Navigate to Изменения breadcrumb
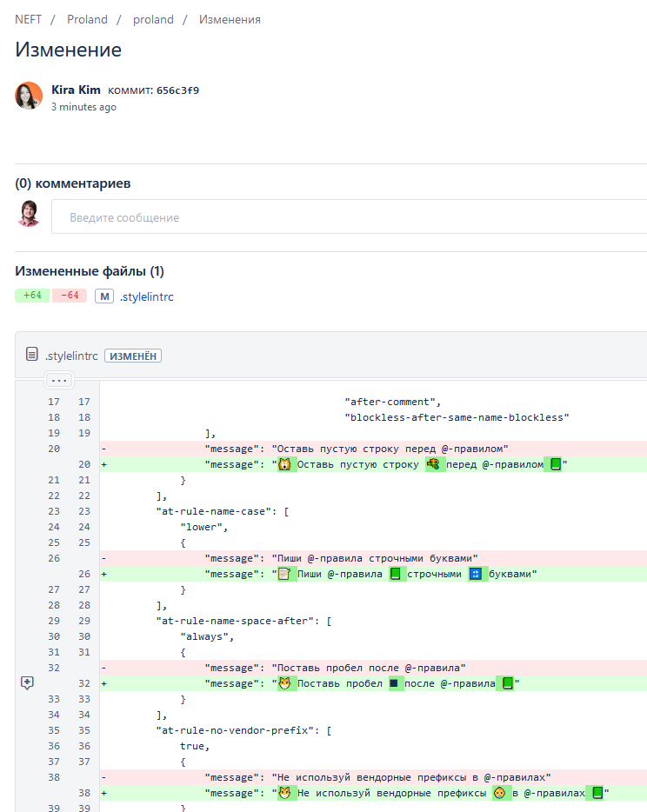 point(230,19)
